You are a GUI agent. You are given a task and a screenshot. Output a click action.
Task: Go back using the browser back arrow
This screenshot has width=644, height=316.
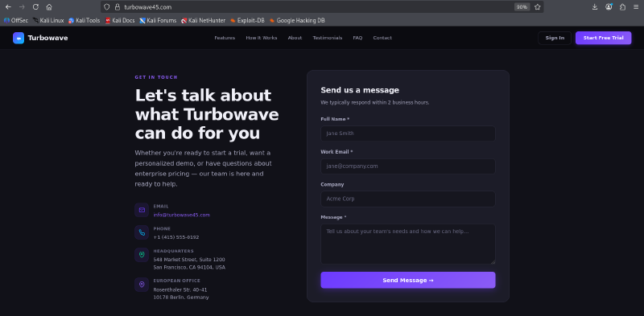pyautogui.click(x=8, y=7)
